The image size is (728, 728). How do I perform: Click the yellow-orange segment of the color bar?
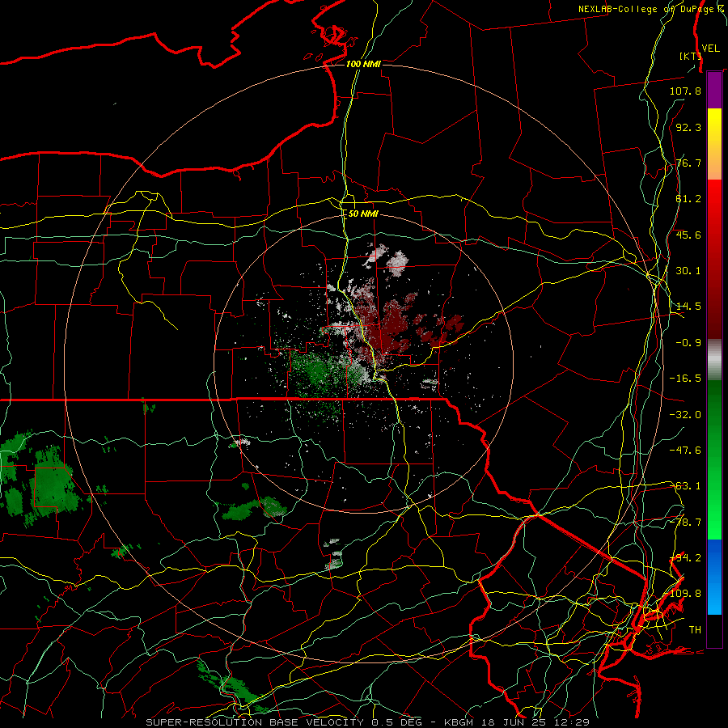click(714, 144)
